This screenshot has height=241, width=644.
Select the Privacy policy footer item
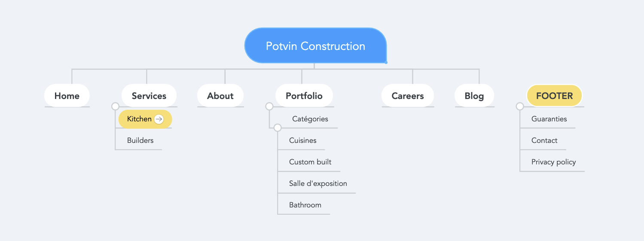coord(553,162)
